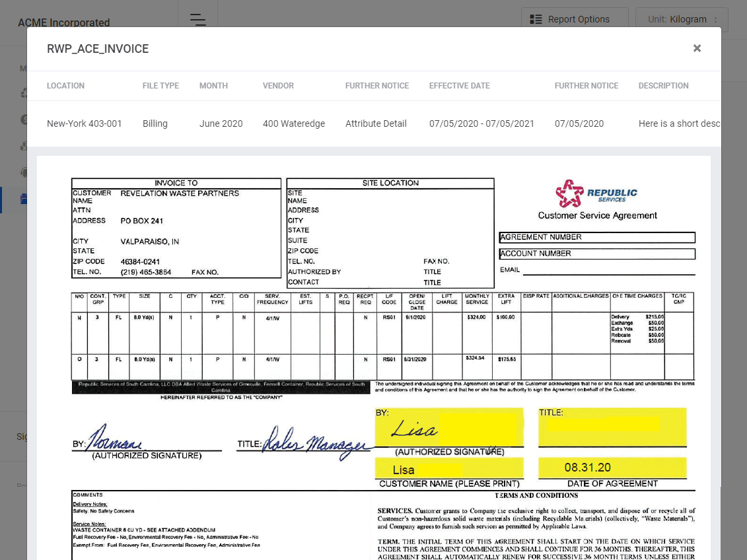747x560 pixels.
Task: Click the AGREEMENT NUMBER field in document
Action: 597,237
